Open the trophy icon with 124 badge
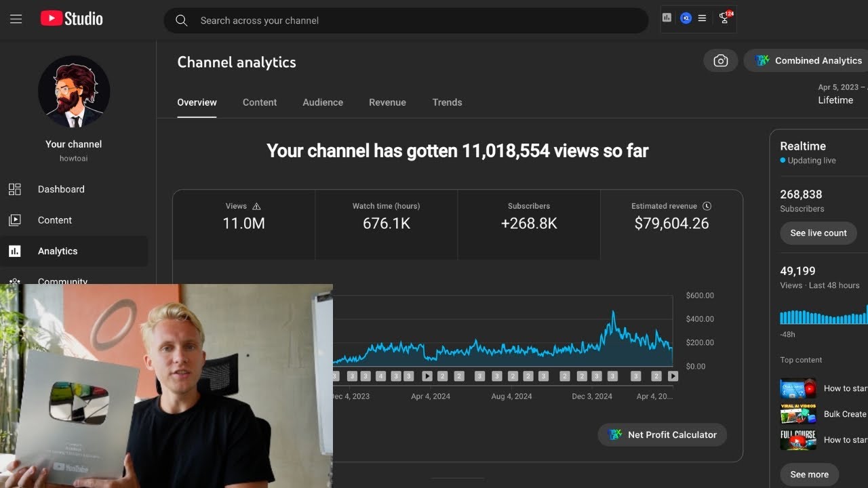The width and height of the screenshot is (868, 488). coord(725,18)
